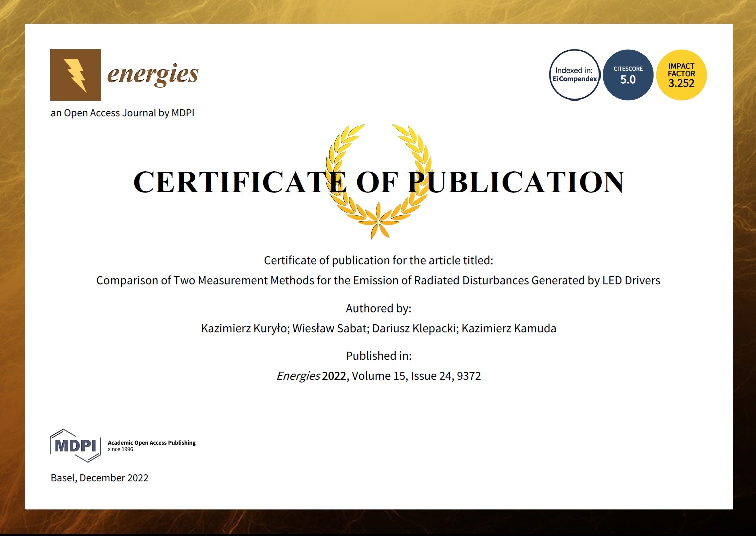The image size is (756, 536).
Task: Click the 'Published in:' label
Action: click(378, 356)
